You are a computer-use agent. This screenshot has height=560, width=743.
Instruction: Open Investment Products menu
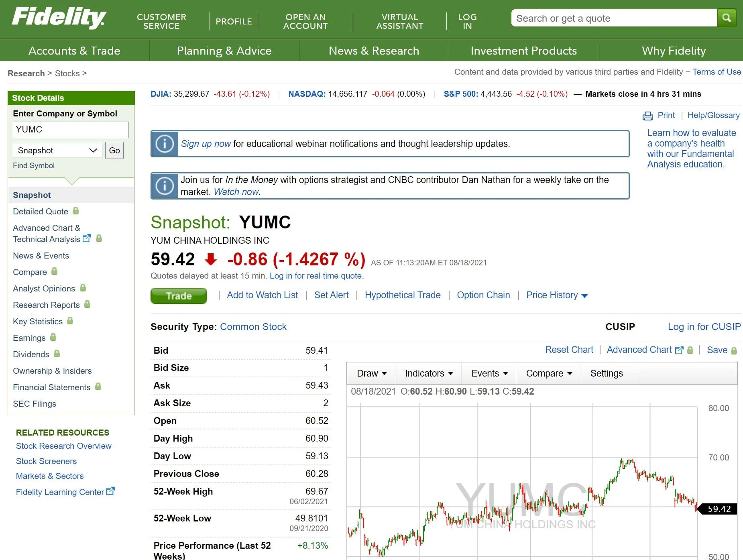[523, 51]
